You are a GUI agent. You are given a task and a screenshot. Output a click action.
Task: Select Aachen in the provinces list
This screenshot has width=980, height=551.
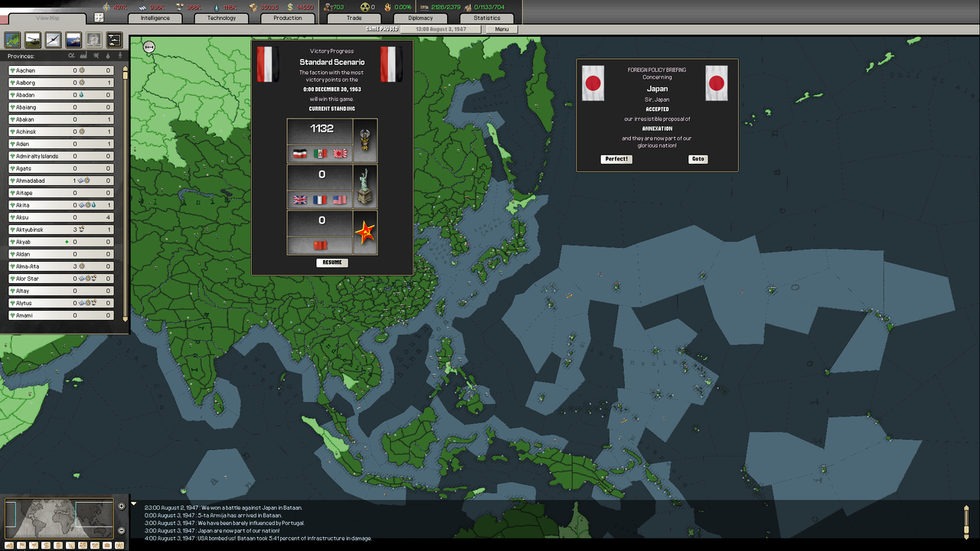[61, 70]
